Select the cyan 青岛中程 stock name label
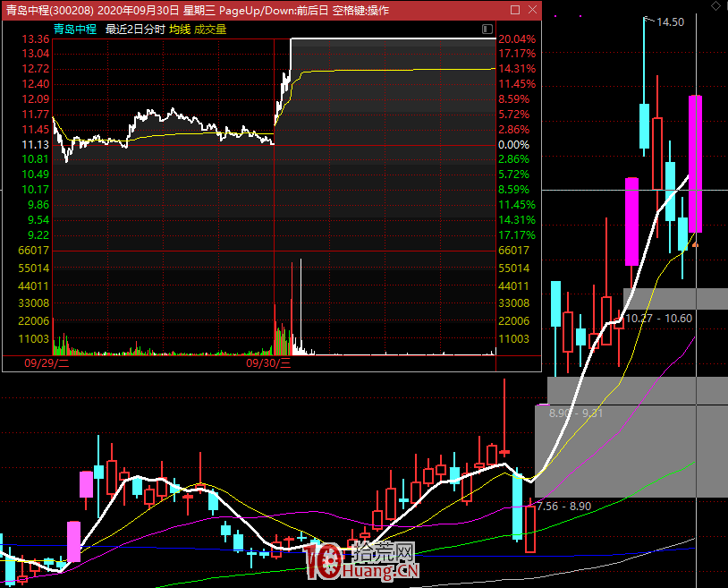The height and width of the screenshot is (588, 728). 75,30
